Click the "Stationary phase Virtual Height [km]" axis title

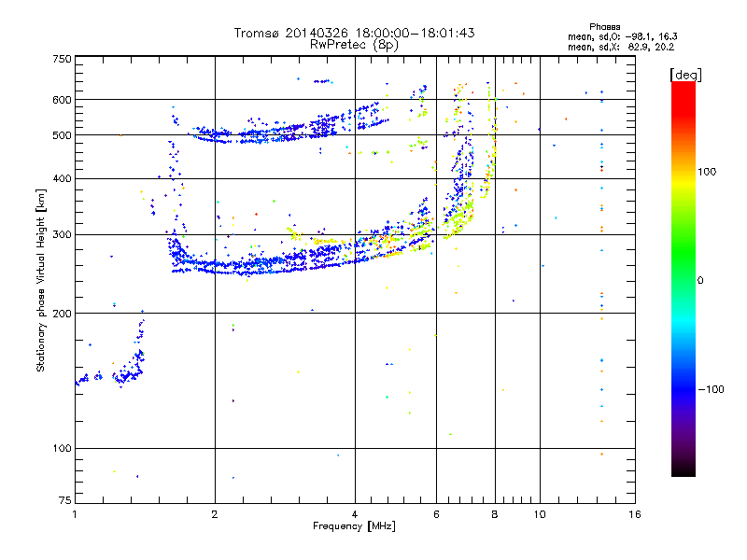coord(41,280)
